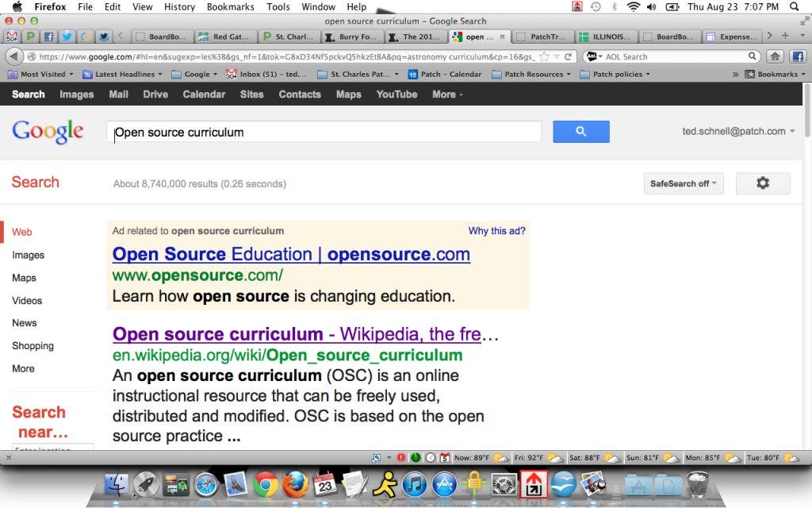Open the Trash in the Dock
The height and width of the screenshot is (508, 812).
pos(698,485)
